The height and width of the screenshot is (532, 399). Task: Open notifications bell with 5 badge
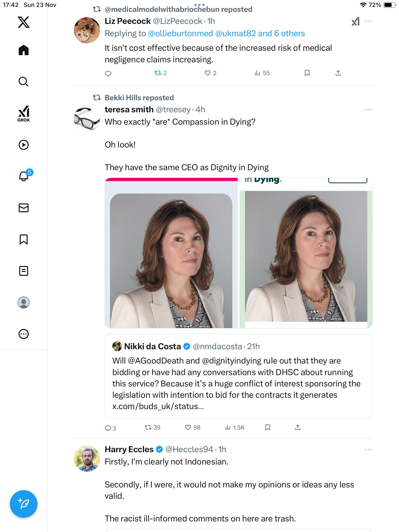tap(24, 176)
